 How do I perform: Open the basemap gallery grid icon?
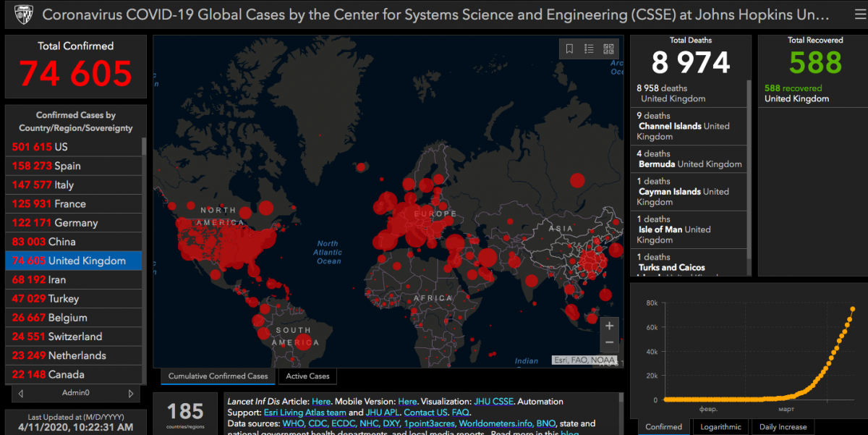[x=608, y=49]
